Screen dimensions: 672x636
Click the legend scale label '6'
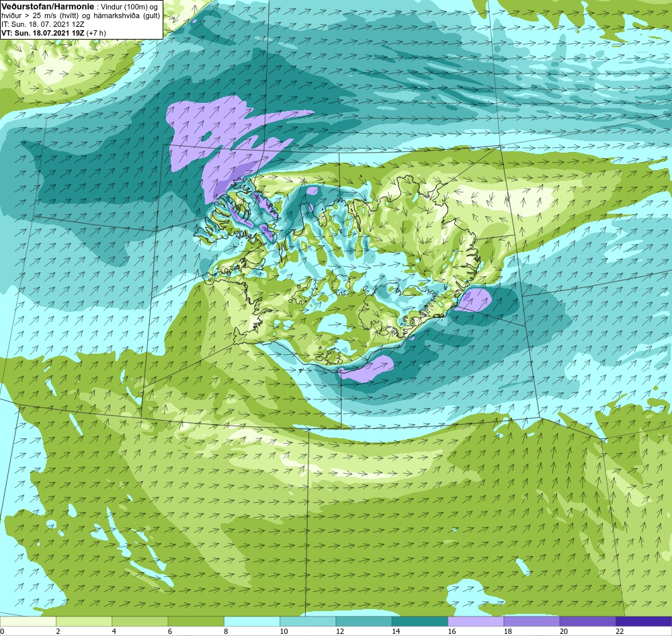(x=170, y=631)
